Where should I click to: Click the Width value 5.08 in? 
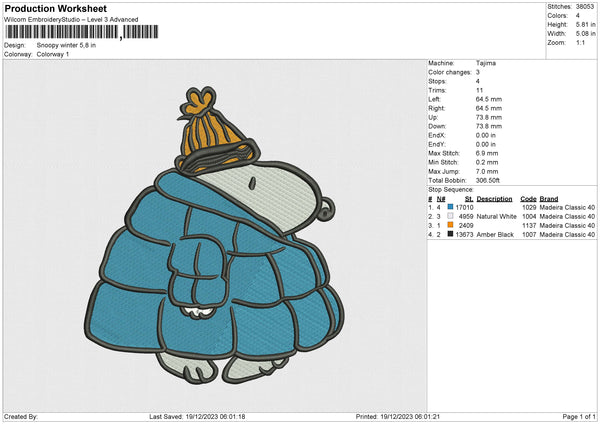[585, 34]
